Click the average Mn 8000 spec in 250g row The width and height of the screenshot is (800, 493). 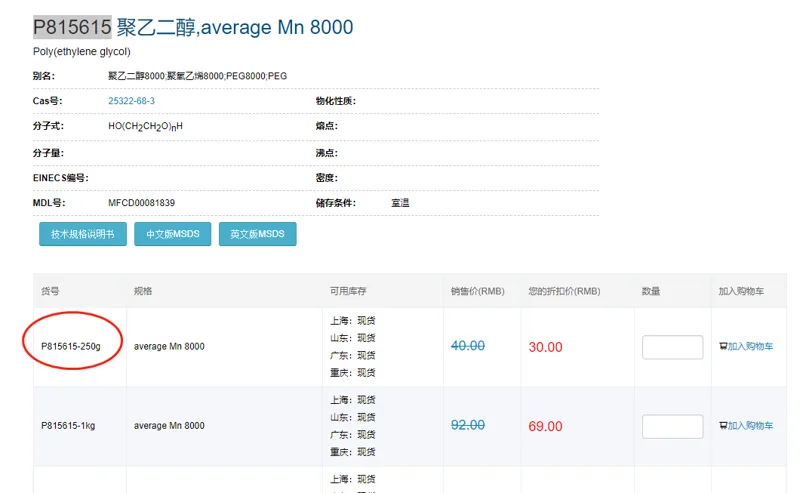pyautogui.click(x=169, y=347)
